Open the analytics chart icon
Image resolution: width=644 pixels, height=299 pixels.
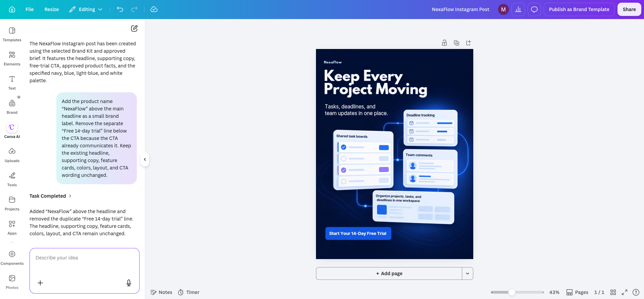pos(518,9)
